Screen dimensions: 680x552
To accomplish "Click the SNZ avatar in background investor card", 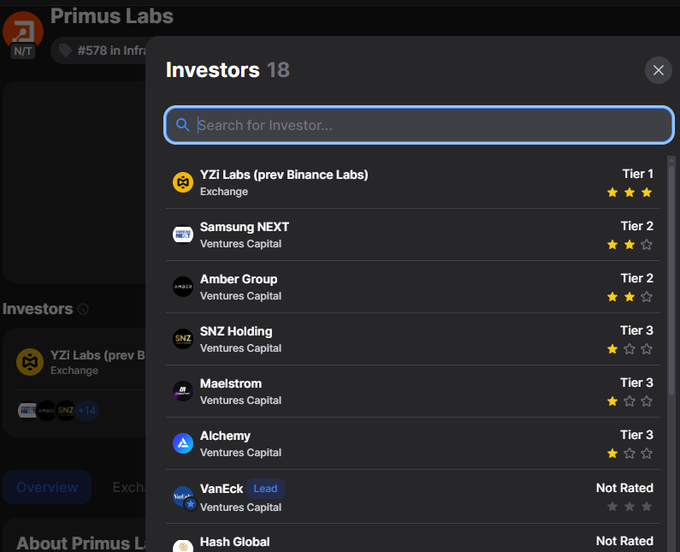I will 65,411.
